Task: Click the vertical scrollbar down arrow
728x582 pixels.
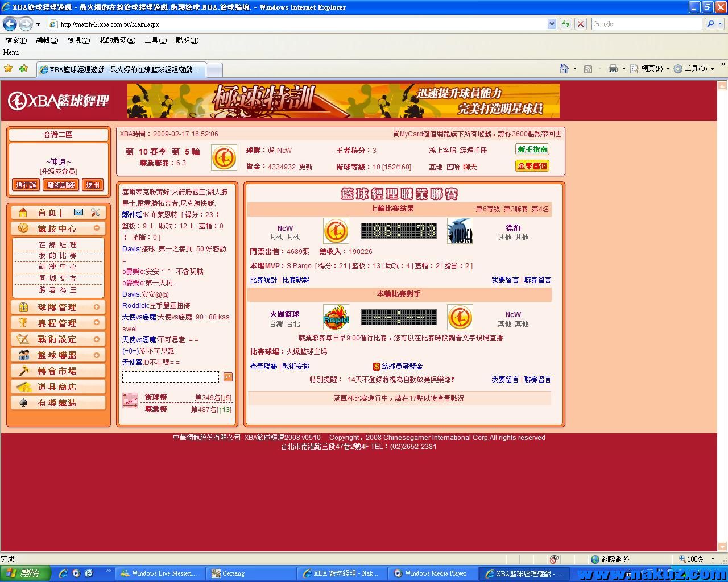Action: click(722, 547)
